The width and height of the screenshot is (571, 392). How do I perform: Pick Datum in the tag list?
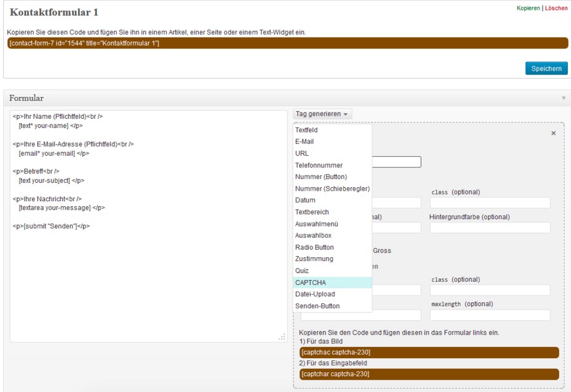(332, 201)
